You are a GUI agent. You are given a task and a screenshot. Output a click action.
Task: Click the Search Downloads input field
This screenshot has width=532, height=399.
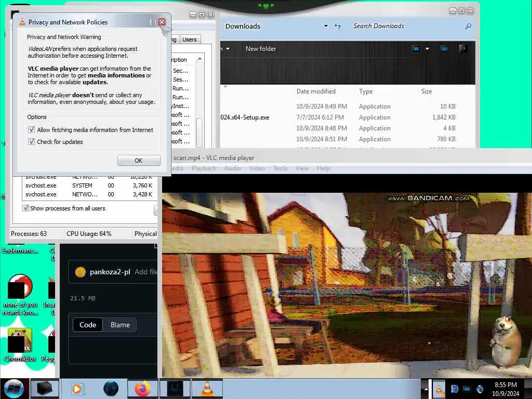click(407, 26)
